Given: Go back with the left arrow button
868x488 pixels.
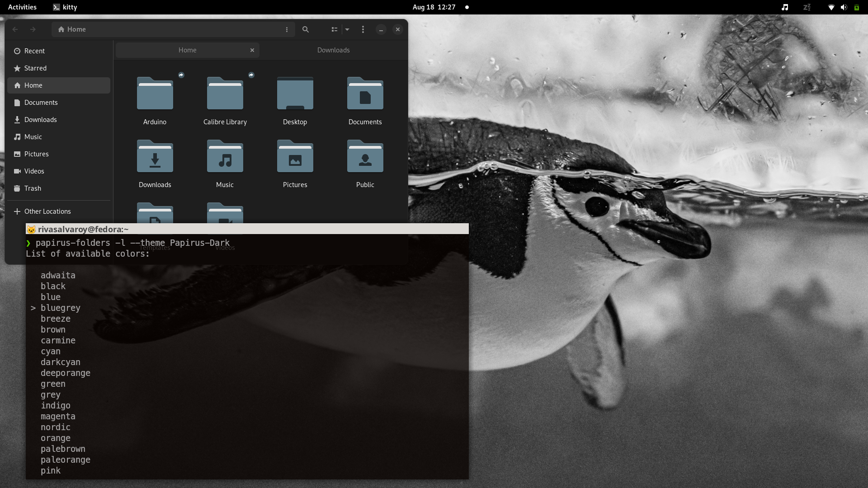Looking at the screenshot, I should (15, 29).
